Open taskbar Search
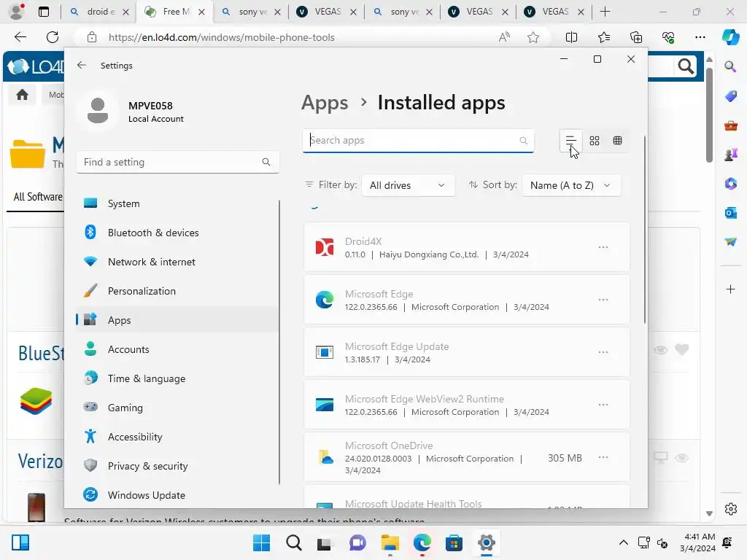Viewport: 747px width, 560px height. (293, 542)
